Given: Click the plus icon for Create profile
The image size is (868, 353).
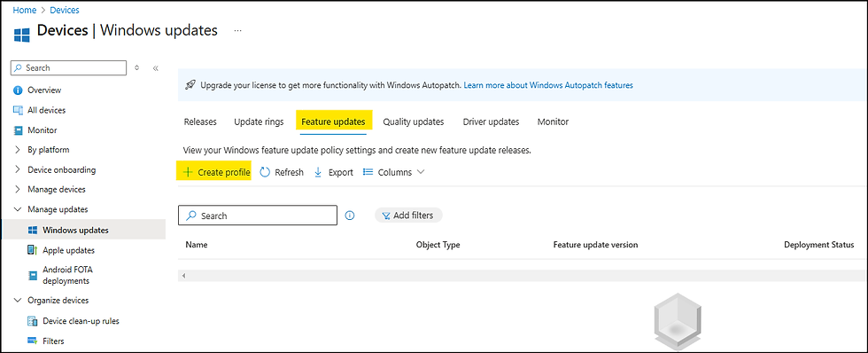Looking at the screenshot, I should click(188, 172).
